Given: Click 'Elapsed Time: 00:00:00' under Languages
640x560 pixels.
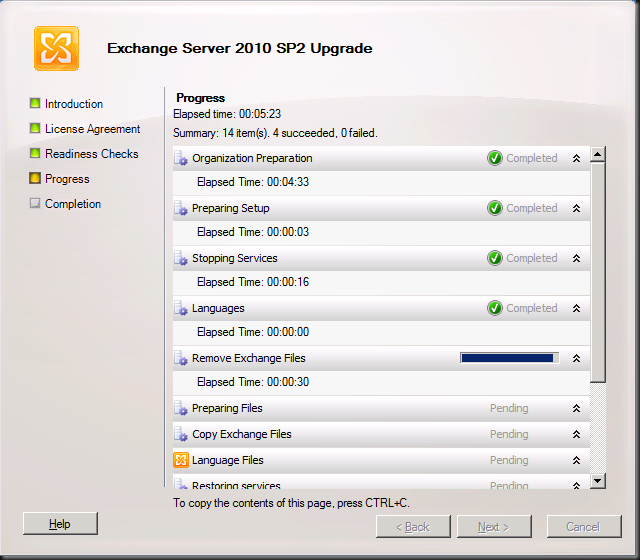Looking at the screenshot, I should [253, 332].
